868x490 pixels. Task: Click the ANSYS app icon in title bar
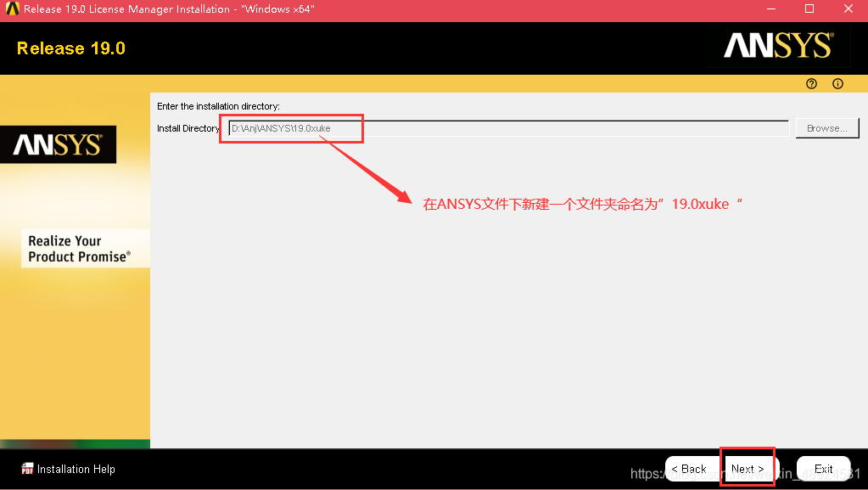[x=12, y=8]
